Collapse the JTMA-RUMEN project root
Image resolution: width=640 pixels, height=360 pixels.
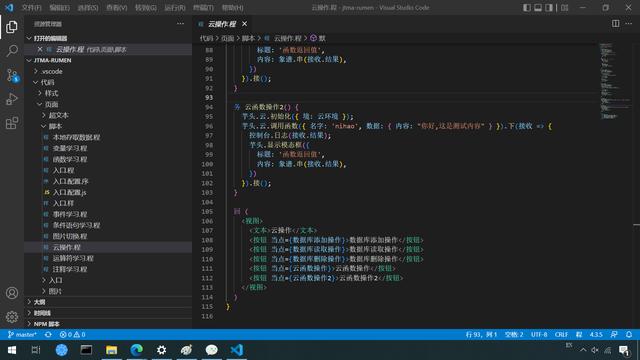point(108,60)
